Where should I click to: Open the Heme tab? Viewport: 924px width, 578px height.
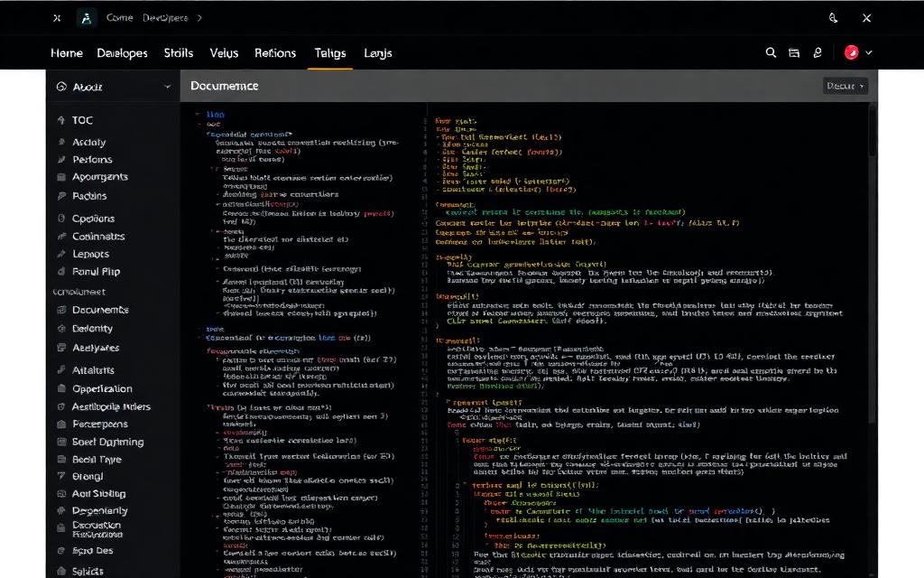click(x=67, y=53)
